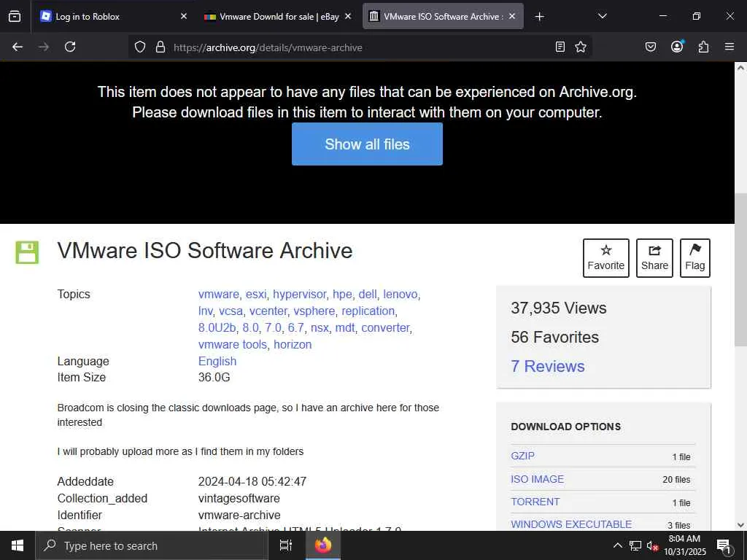This screenshot has width=747, height=560.
Task: Click the English language link
Action: coord(217,361)
